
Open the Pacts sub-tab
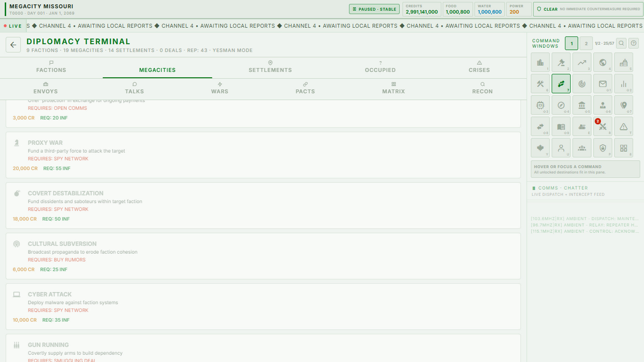305,88
